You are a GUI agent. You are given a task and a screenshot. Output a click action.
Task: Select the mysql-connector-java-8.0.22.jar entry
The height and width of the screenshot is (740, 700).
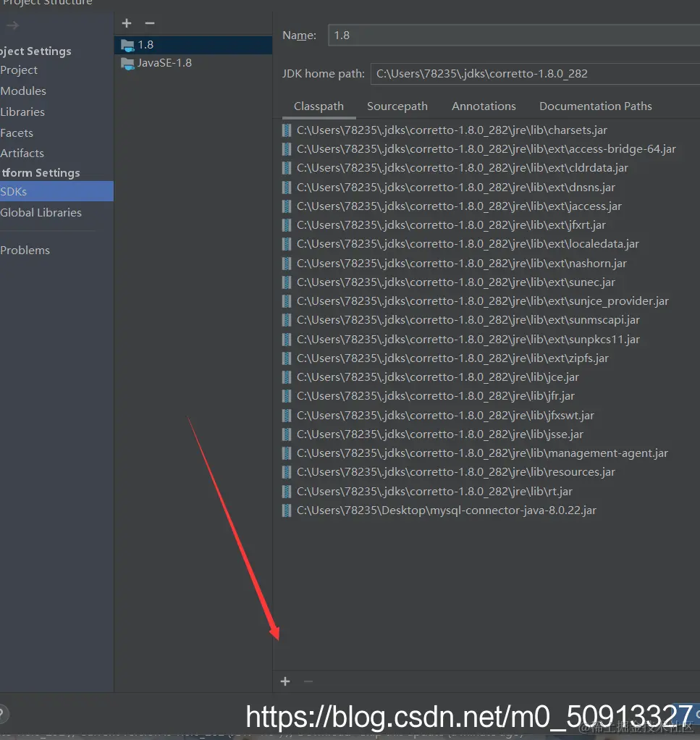point(447,510)
